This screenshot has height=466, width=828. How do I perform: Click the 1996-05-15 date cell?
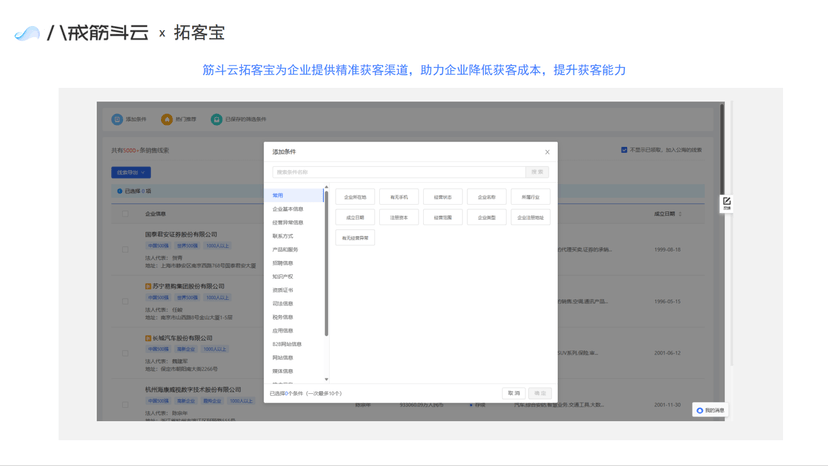[667, 301]
